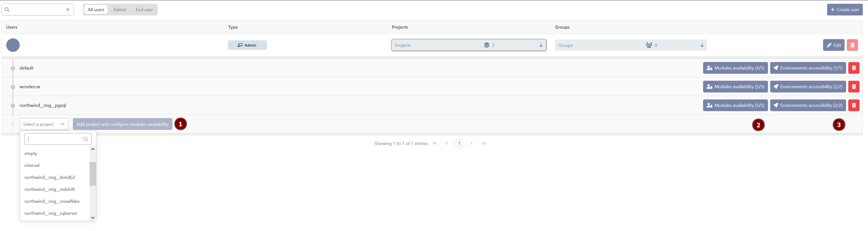The image size is (868, 231).
Task: Go to the next page arrow
Action: coord(471,144)
